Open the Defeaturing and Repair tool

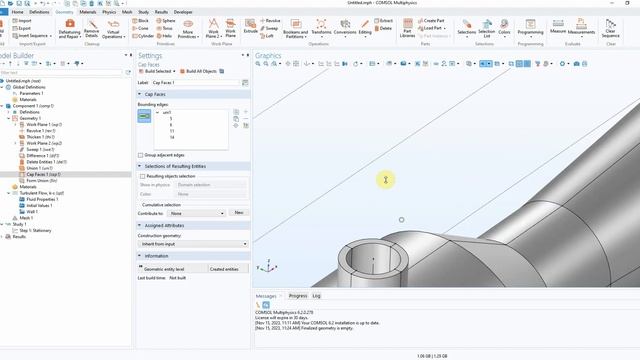(x=69, y=29)
